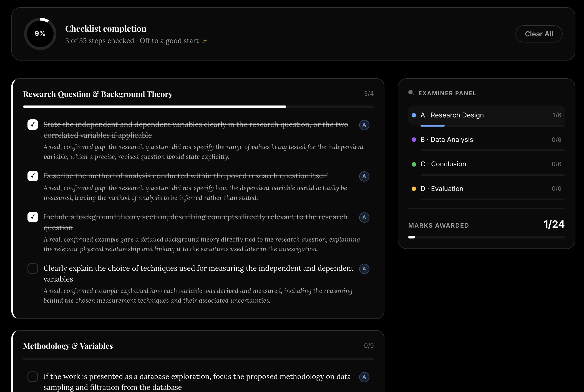Click the 9% circular progress ring
The width and height of the screenshot is (584, 392).
(40, 34)
